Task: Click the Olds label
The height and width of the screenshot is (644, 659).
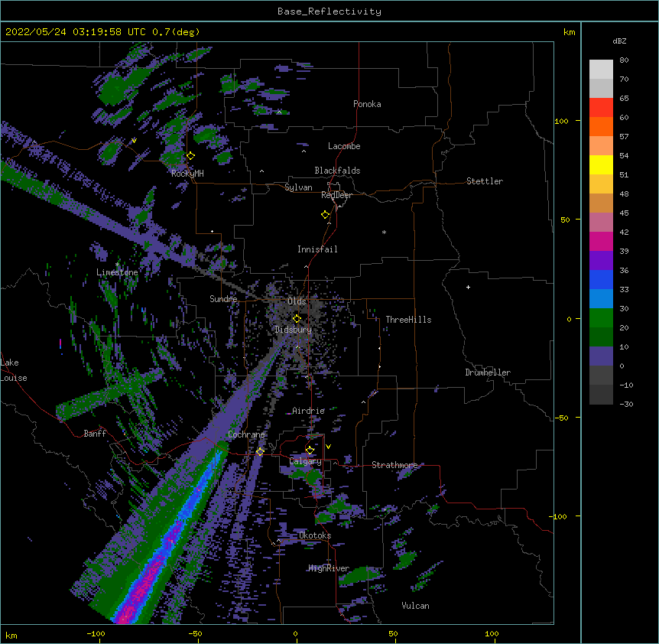Action: coord(297,301)
